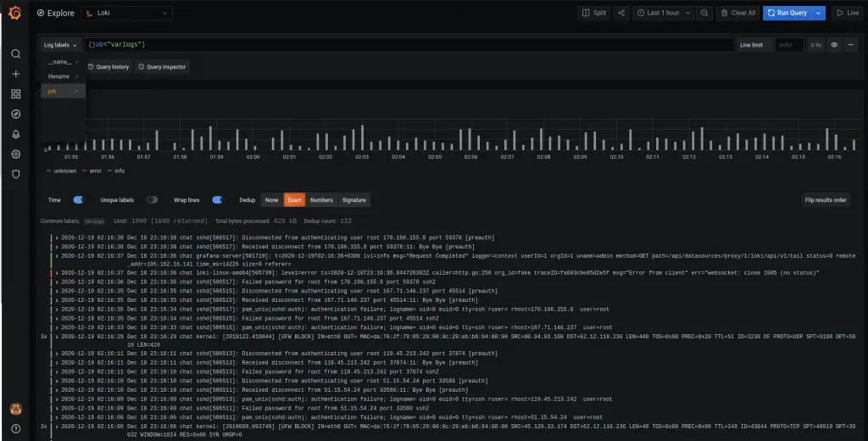Viewport: 868px width, 441px height.
Task: Open the Loki data source dropdown
Action: coord(127,13)
